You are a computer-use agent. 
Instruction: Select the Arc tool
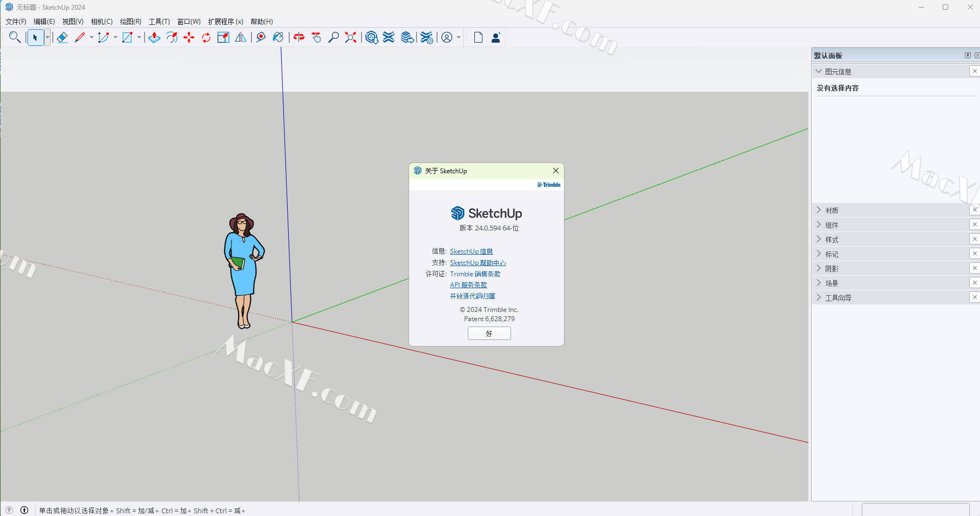click(x=104, y=37)
